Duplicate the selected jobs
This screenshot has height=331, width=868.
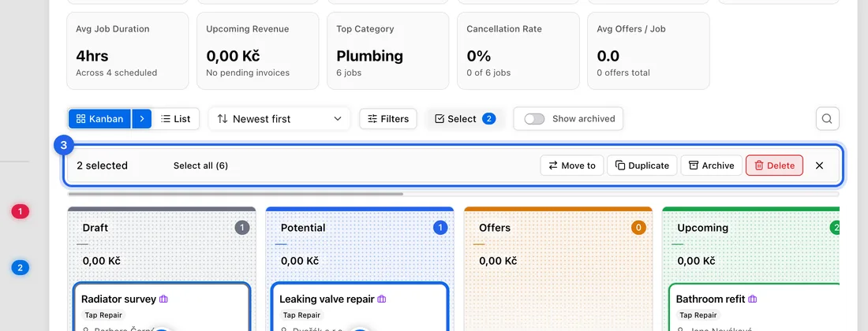(x=642, y=165)
